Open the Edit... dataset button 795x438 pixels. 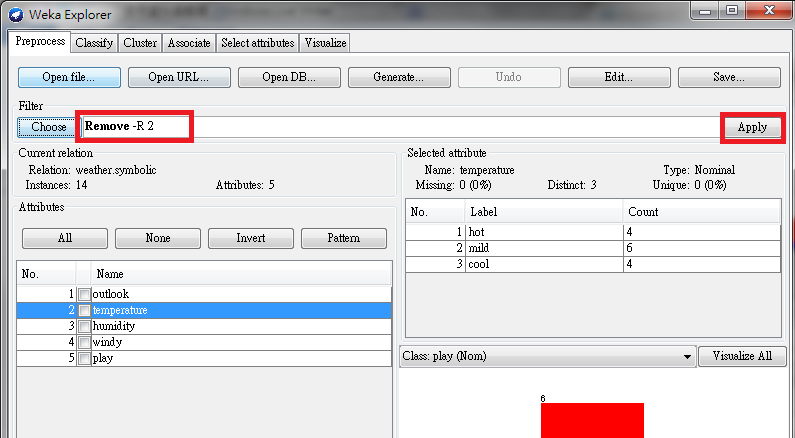click(x=619, y=78)
